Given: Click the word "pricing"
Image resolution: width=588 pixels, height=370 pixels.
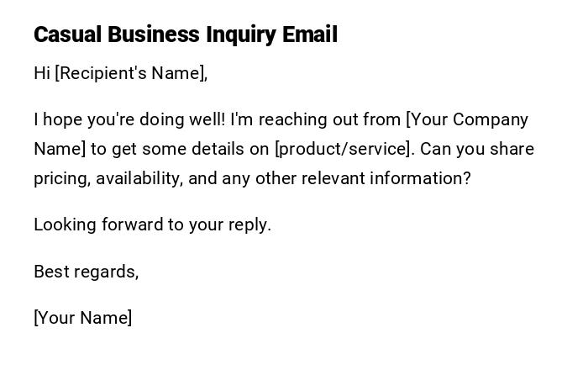Looking at the screenshot, I should 61,178.
